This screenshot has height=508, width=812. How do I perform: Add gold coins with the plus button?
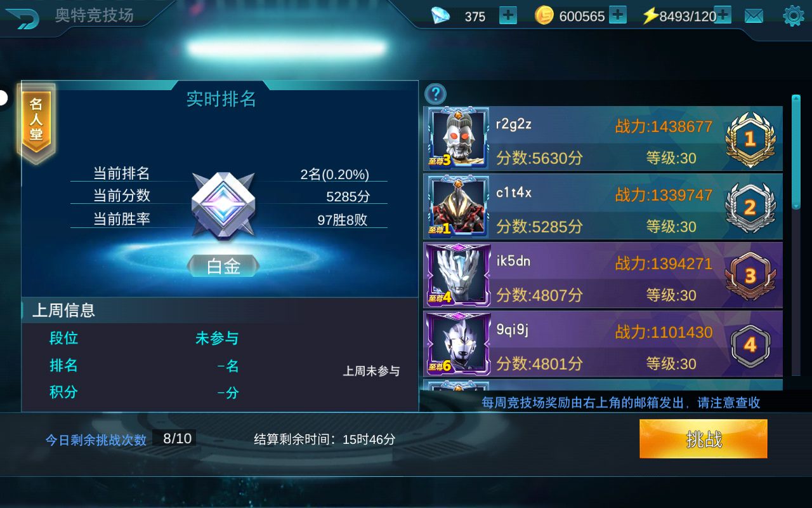click(618, 15)
